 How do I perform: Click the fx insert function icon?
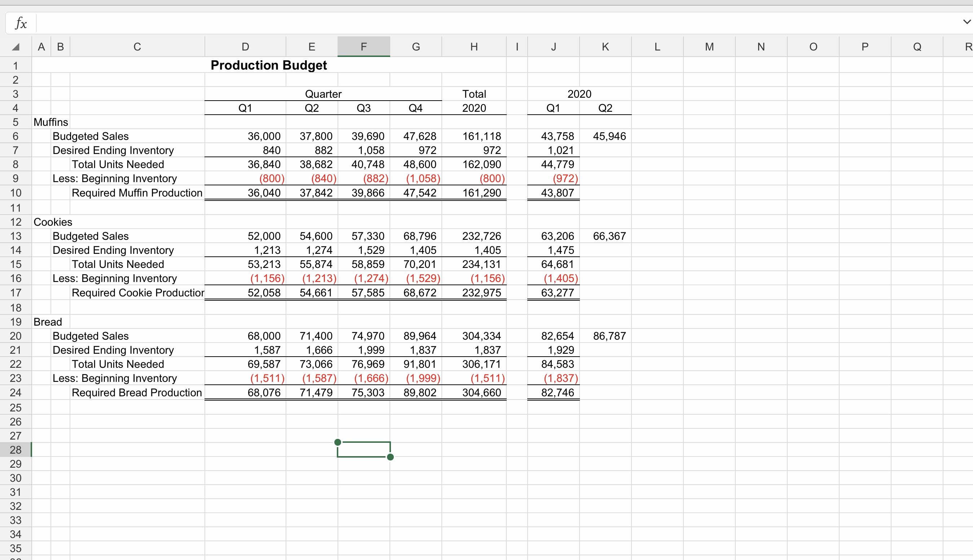pos(21,23)
